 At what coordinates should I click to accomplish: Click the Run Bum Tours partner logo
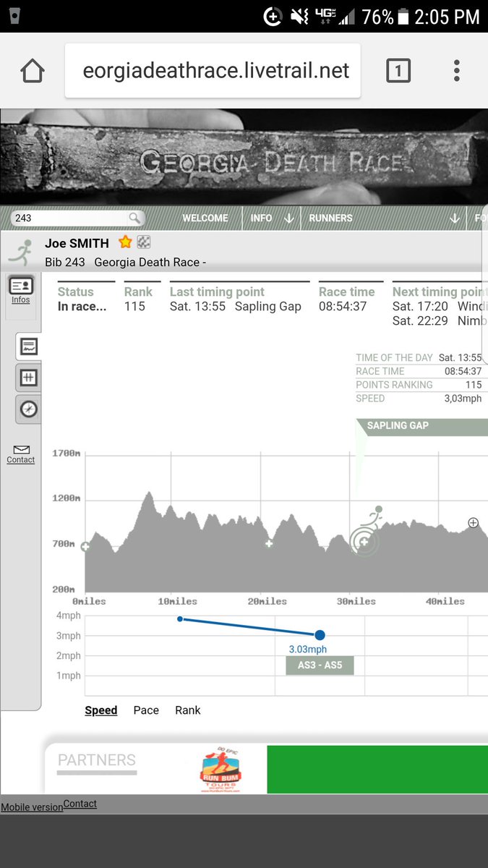click(221, 771)
